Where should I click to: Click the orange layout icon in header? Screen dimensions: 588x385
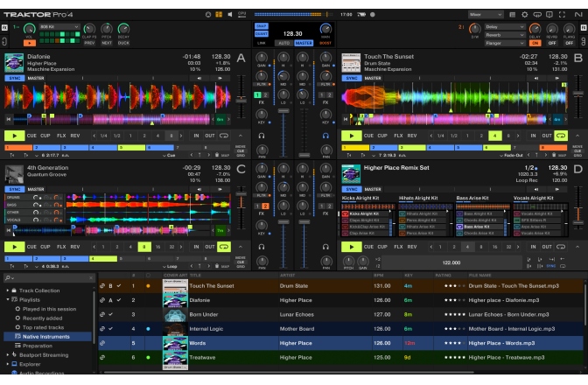(x=219, y=15)
